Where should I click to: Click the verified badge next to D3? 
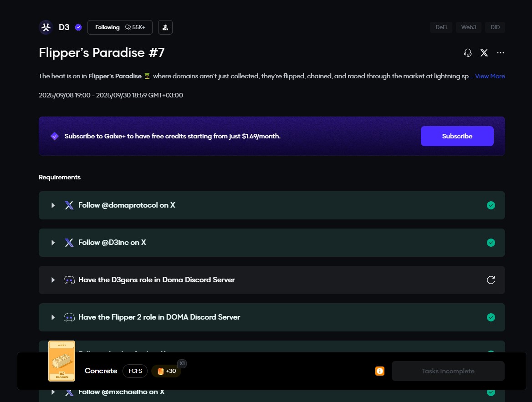click(78, 27)
